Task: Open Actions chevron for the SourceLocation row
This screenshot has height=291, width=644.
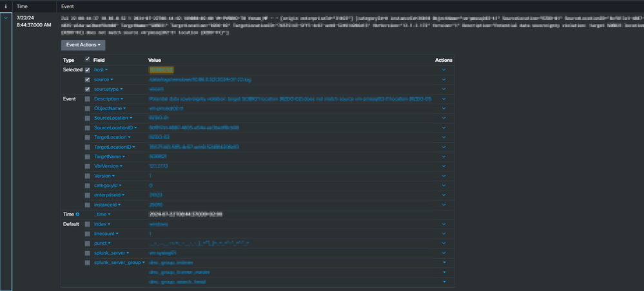Action: 444,118
